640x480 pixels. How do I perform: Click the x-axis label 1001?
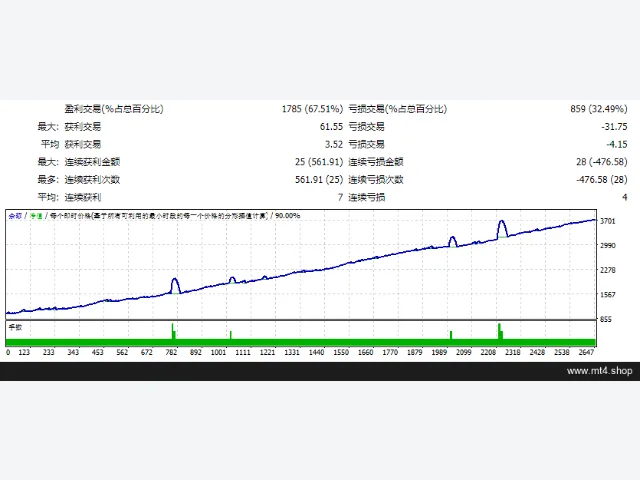pyautogui.click(x=218, y=352)
